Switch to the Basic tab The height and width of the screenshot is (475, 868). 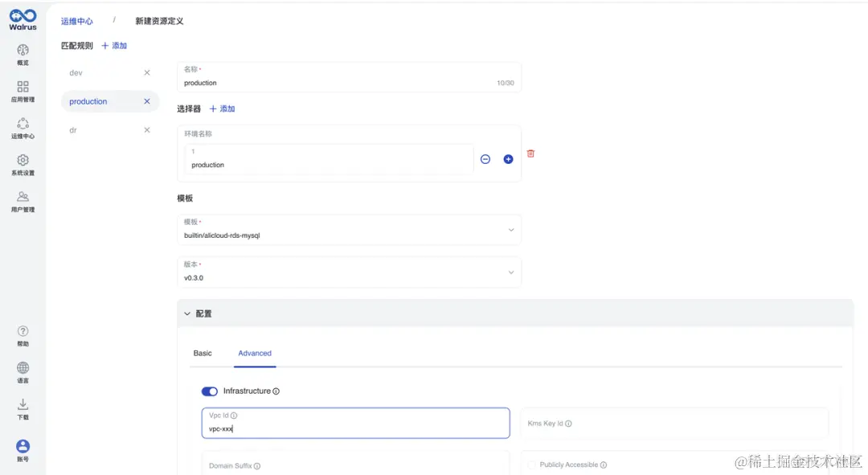(x=203, y=353)
